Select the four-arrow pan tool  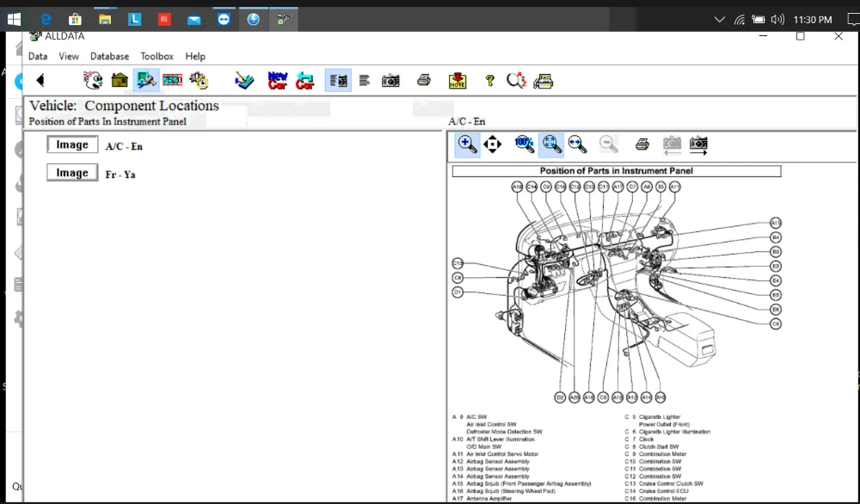492,144
